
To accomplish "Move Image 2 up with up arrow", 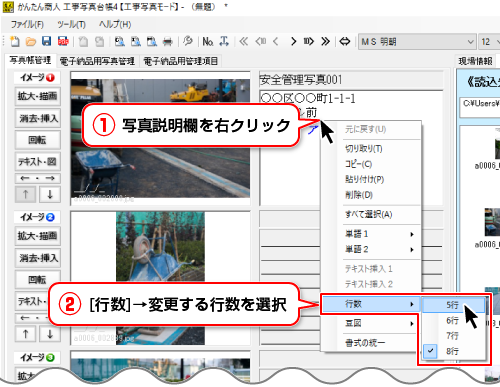I will (x=25, y=334).
